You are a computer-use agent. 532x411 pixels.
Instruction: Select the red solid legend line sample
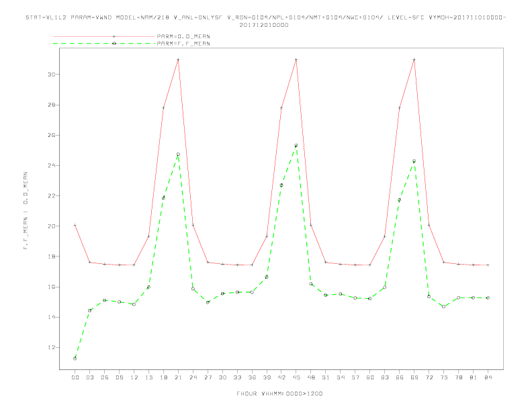tap(104, 36)
